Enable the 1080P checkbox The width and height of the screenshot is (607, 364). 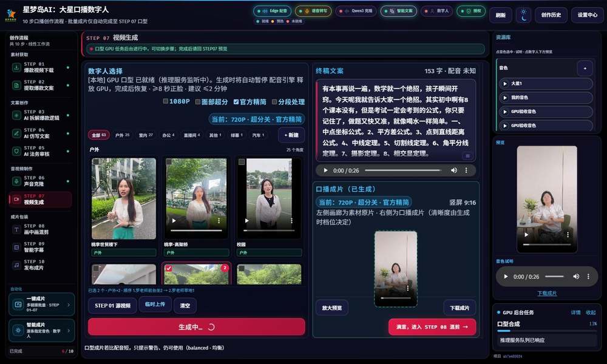(166, 101)
